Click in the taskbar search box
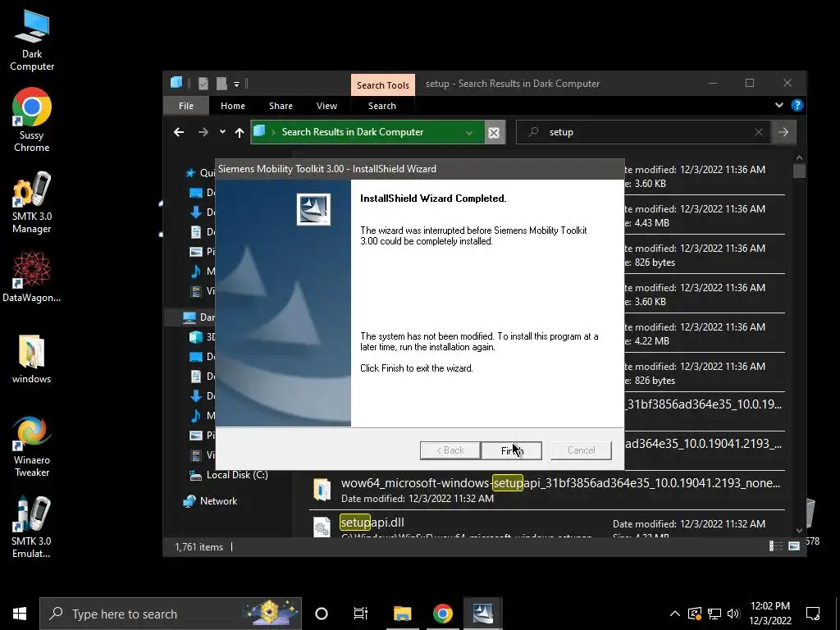Viewport: 840px width, 630px height. coord(171,614)
